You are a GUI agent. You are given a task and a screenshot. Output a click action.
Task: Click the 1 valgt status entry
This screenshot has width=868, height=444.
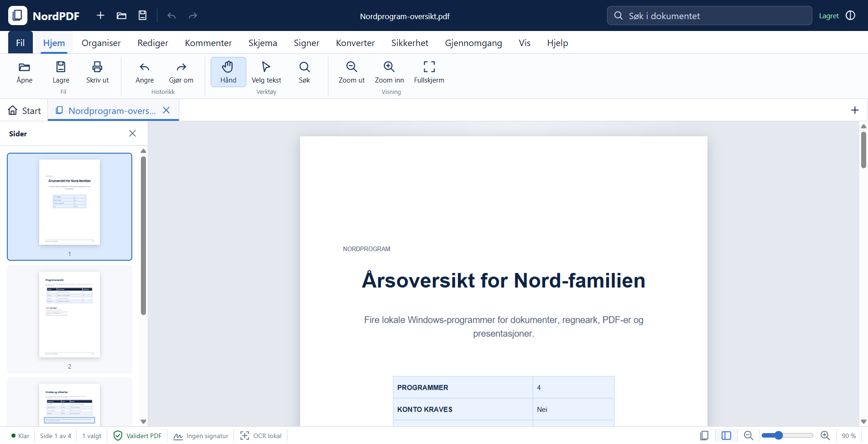(92, 436)
